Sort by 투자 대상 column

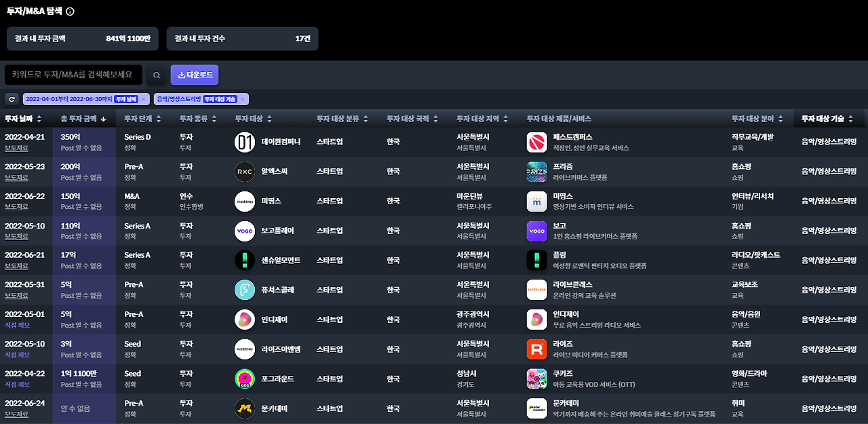click(254, 119)
